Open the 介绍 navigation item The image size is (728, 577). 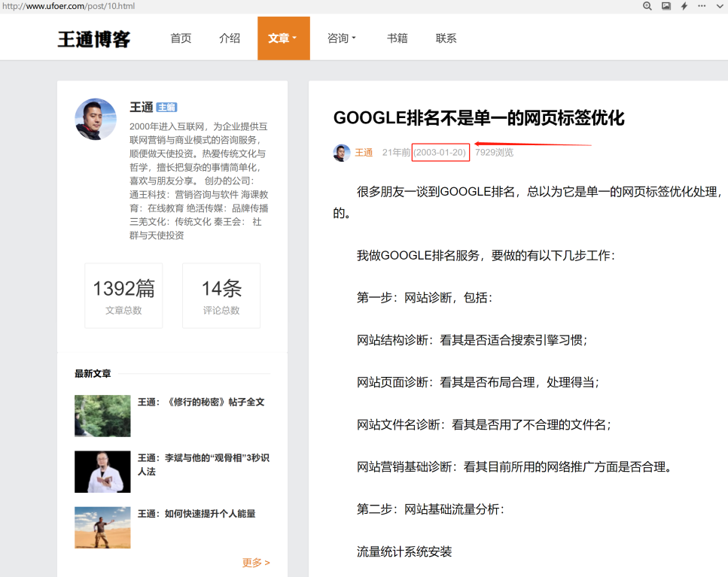click(x=230, y=38)
